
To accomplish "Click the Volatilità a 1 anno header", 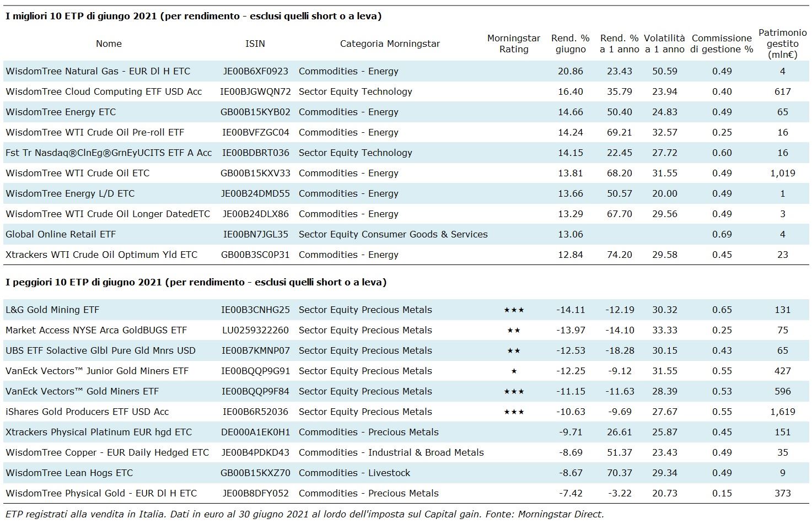I will tap(664, 44).
